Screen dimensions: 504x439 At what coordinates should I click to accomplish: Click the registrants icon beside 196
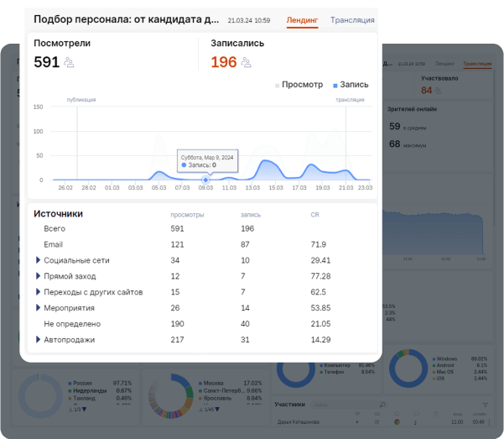click(x=246, y=62)
